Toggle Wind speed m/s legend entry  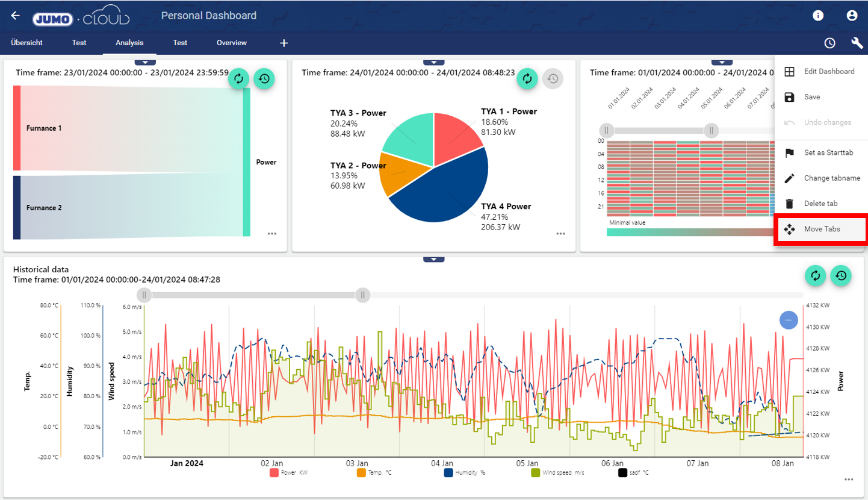tap(557, 473)
